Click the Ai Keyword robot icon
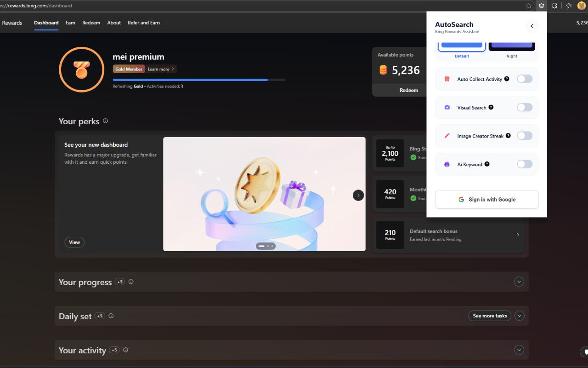This screenshot has height=368, width=588. [447, 164]
